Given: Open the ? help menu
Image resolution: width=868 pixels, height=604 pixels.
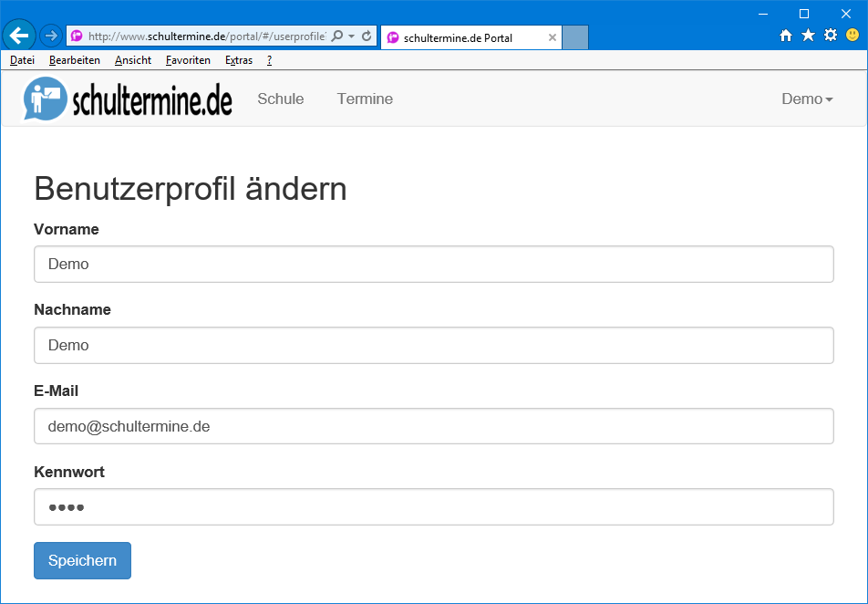Looking at the screenshot, I should [270, 60].
